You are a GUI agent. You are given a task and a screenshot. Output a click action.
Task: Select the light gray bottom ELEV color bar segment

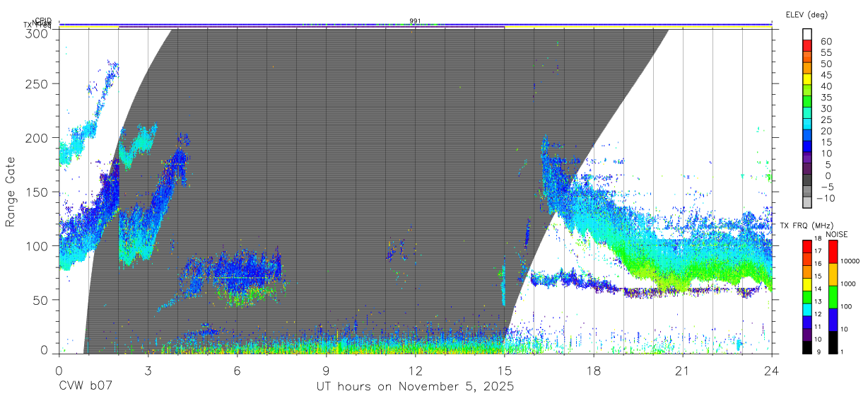(807, 204)
